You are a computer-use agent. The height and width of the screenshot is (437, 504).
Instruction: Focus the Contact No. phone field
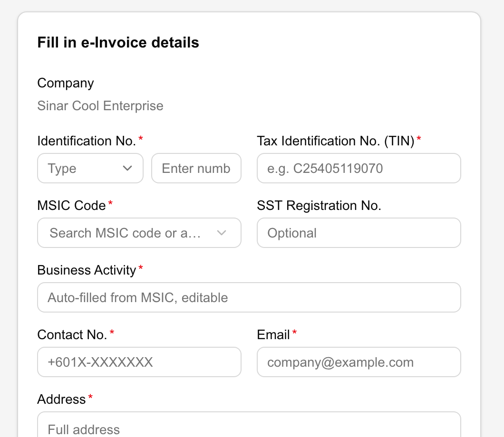pos(139,362)
